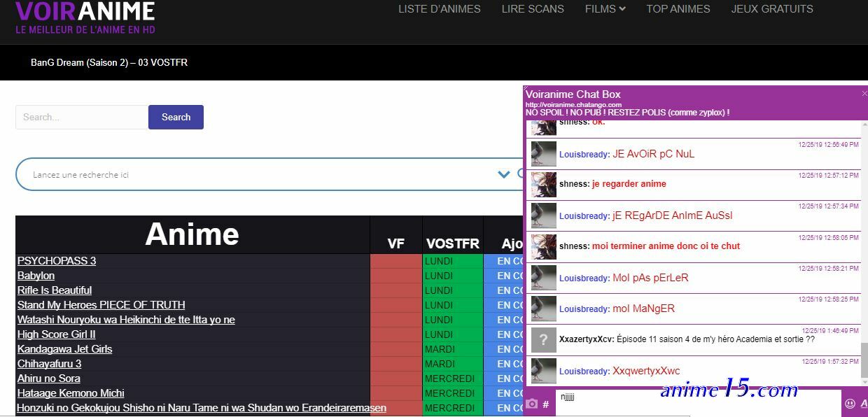Click the question-mark avatar of XxazertyxXcv
This screenshot has height=417, width=868.
tap(544, 340)
